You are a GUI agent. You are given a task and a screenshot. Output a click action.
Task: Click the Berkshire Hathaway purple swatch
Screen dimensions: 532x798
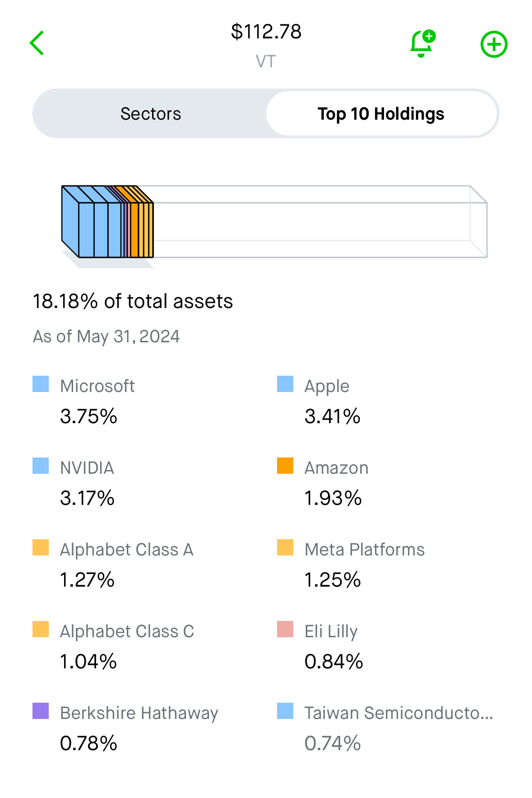point(41,711)
